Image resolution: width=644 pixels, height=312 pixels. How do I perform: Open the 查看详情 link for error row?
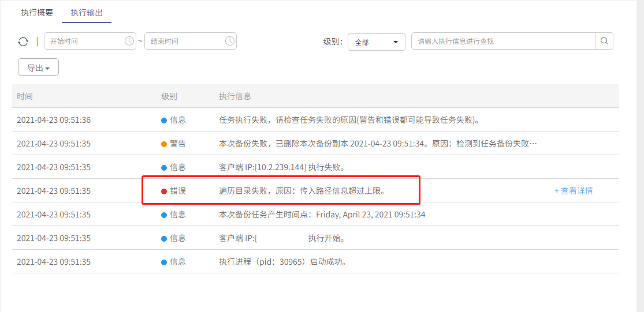coord(574,191)
